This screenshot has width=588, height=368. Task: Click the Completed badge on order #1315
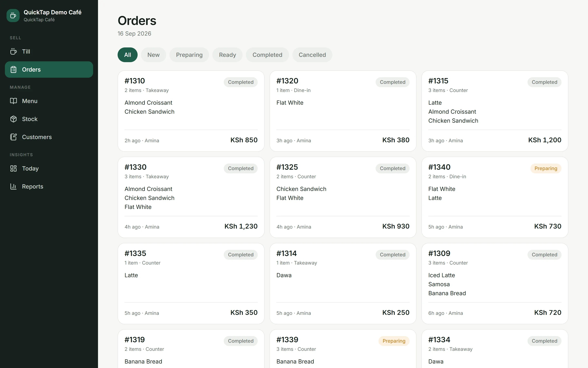(544, 82)
